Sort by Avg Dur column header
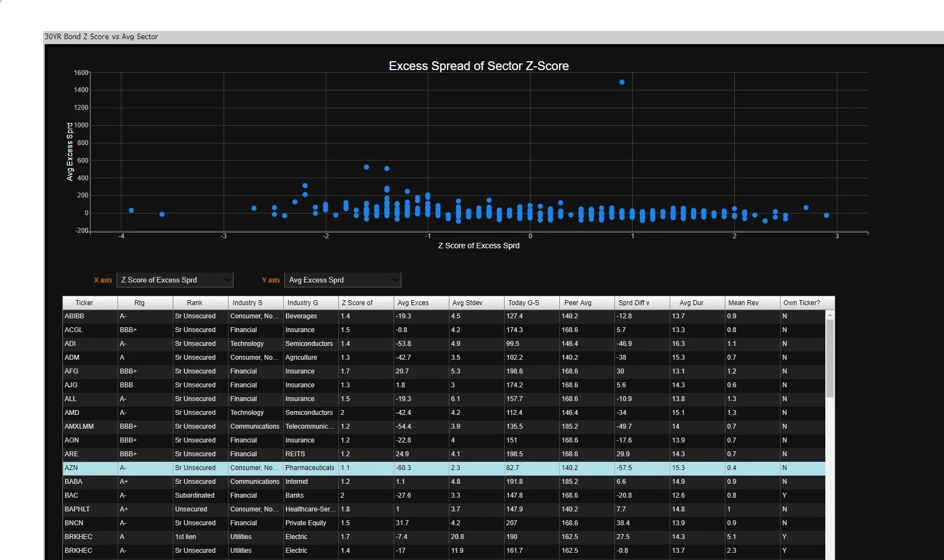Image resolution: width=944 pixels, height=560 pixels. click(697, 303)
